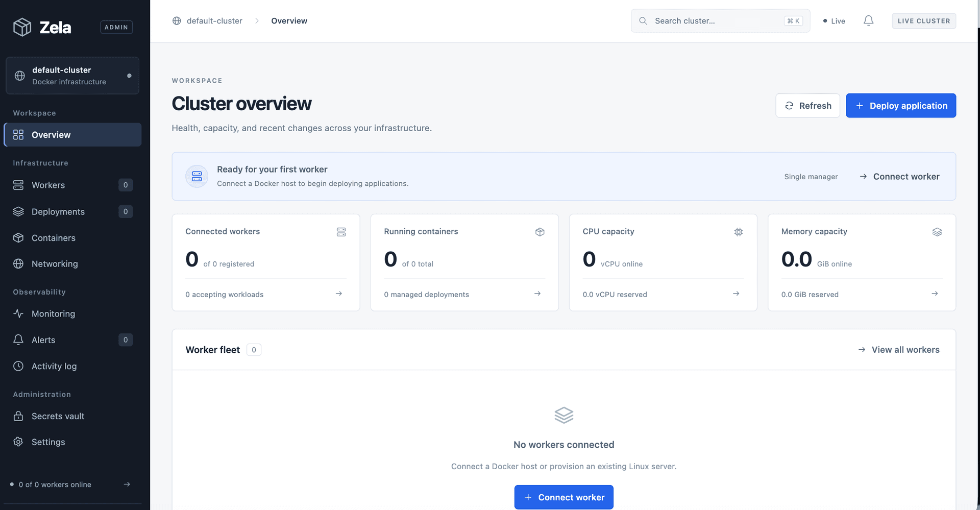Screen dimensions: 980x510
Task: Click the server icon in the first-worker banner
Action: tap(197, 176)
